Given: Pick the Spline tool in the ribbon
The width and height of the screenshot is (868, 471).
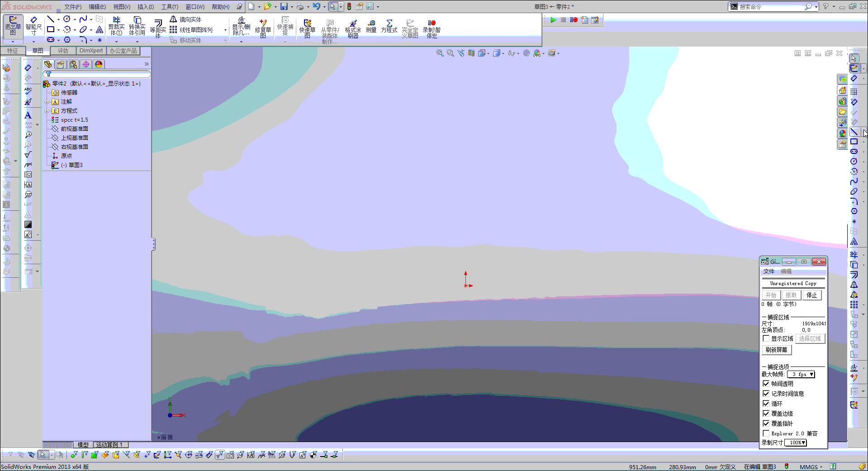Looking at the screenshot, I should click(x=83, y=19).
